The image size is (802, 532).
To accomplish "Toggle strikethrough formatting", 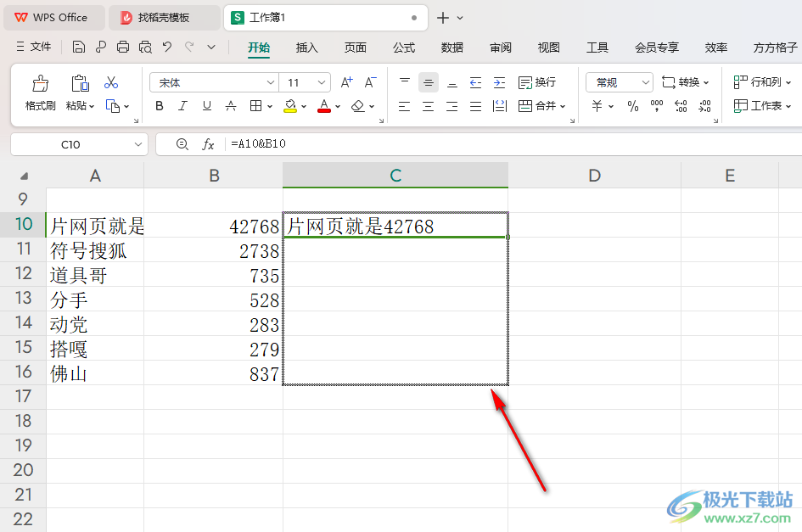I will [x=231, y=106].
